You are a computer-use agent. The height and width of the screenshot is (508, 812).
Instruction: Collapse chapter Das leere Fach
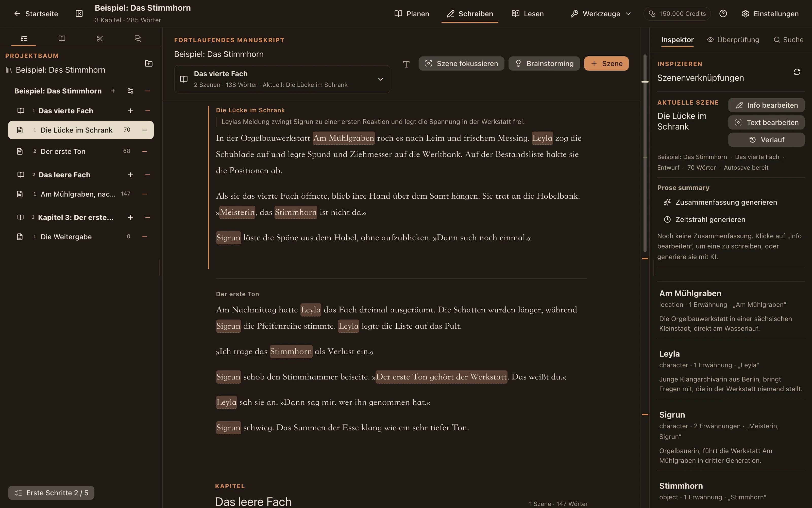pos(148,175)
